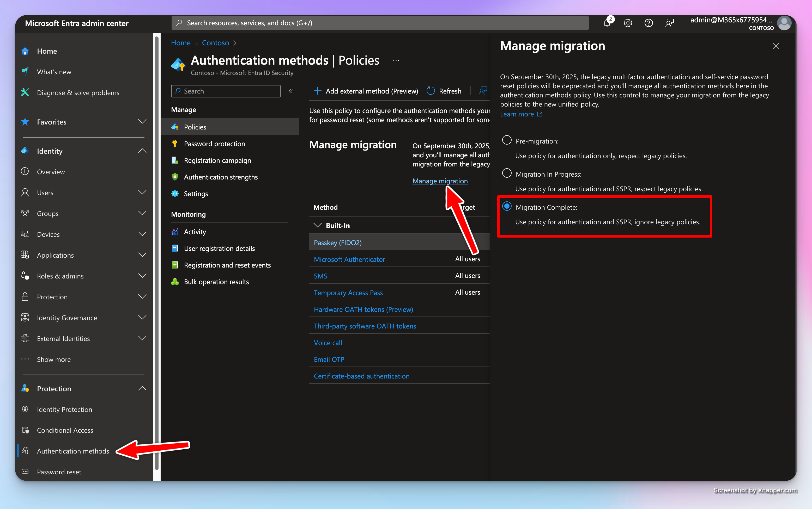Click the help question mark icon
Screen dimensions: 812x509
[x=648, y=23]
